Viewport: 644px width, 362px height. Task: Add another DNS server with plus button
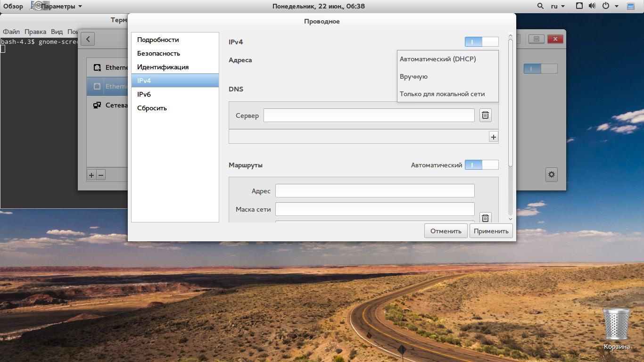[x=493, y=137]
